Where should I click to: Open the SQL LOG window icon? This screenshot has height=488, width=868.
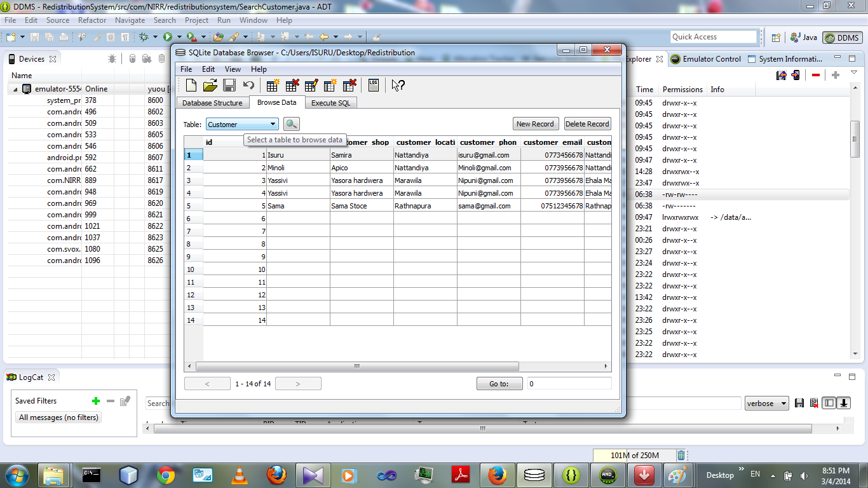374,85
